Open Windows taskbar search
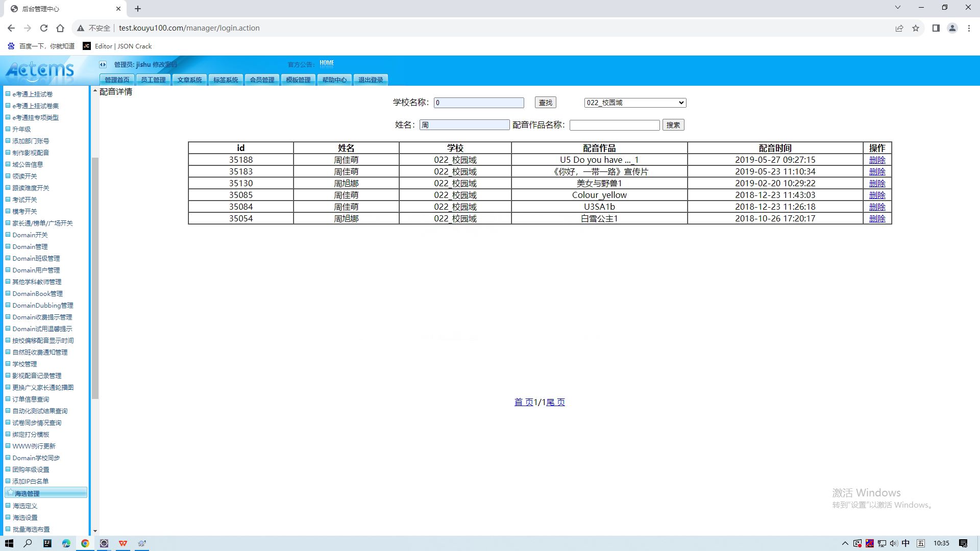The height and width of the screenshot is (551, 980). [x=28, y=543]
